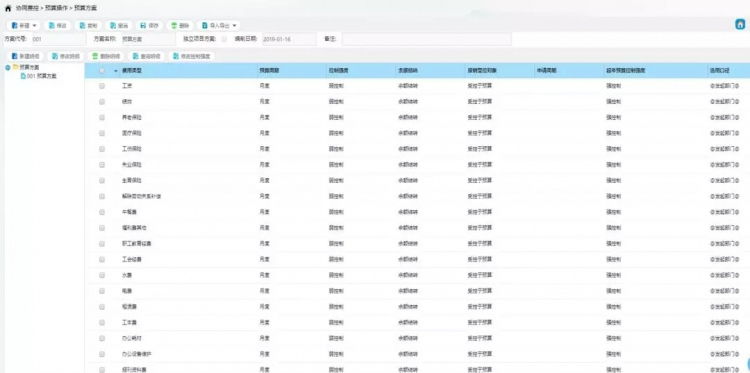The width and height of the screenshot is (750, 373).
Task: Check the 水费 row checkbox
Action: 102,275
